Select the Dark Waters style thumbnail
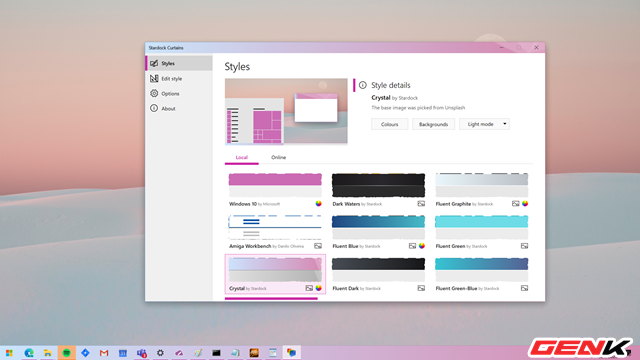This screenshot has width=640, height=360. pyautogui.click(x=378, y=185)
